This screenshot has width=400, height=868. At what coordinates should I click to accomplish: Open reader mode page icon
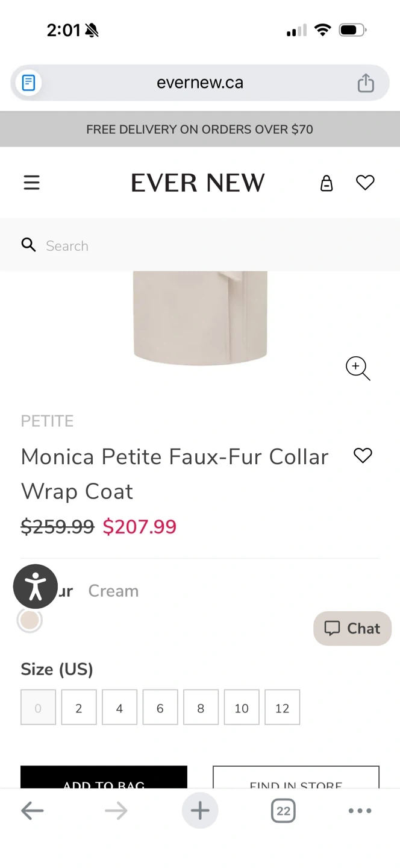[28, 83]
